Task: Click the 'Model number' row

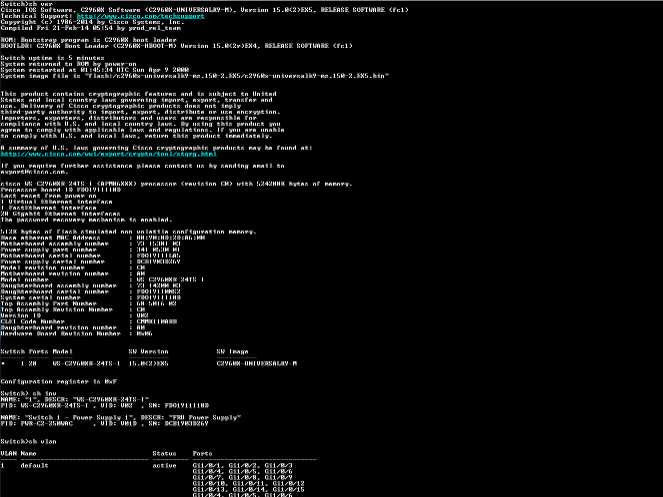Action: [102, 280]
